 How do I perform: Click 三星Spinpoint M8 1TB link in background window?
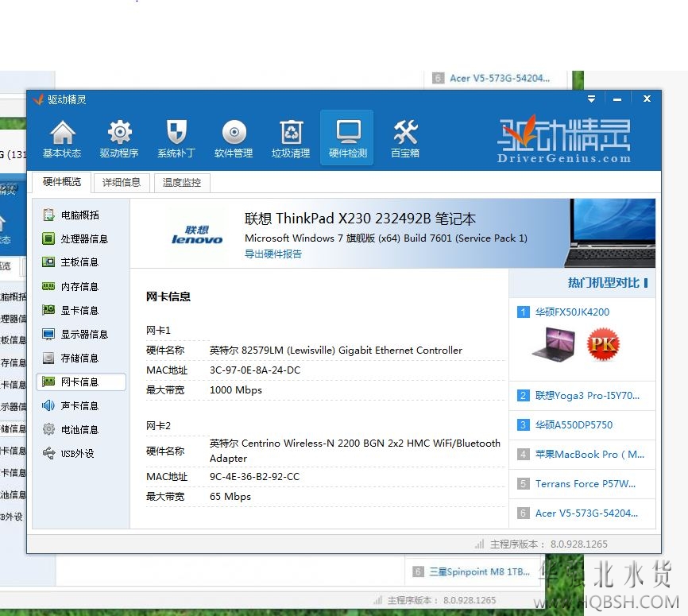(x=479, y=571)
